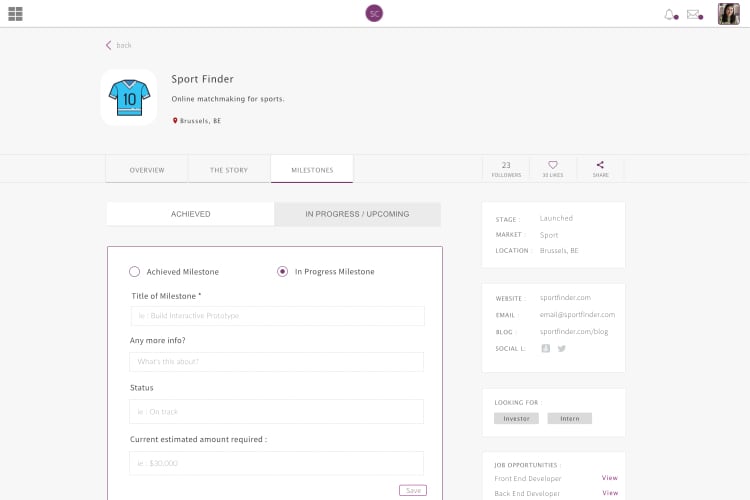Switch to the Overview tab

[147, 170]
